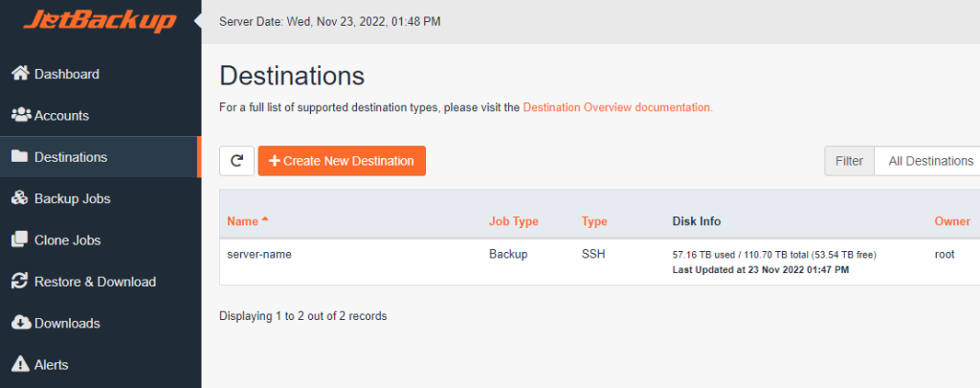Click the Dashboard home icon
The image size is (980, 388).
[20, 74]
